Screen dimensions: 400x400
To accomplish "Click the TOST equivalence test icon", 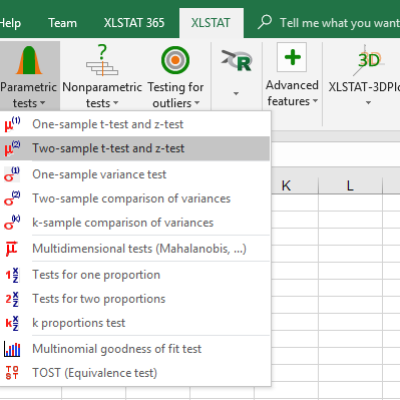I will point(12,373).
